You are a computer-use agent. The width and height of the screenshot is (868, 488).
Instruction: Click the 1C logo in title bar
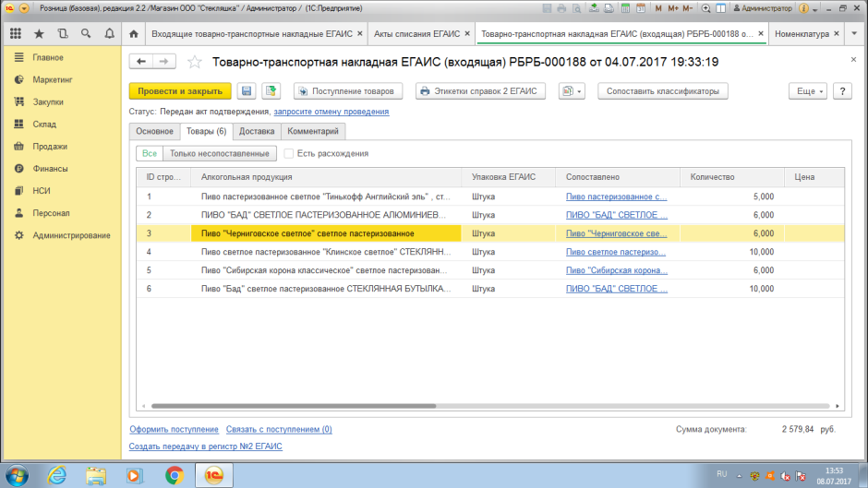tap(9, 8)
